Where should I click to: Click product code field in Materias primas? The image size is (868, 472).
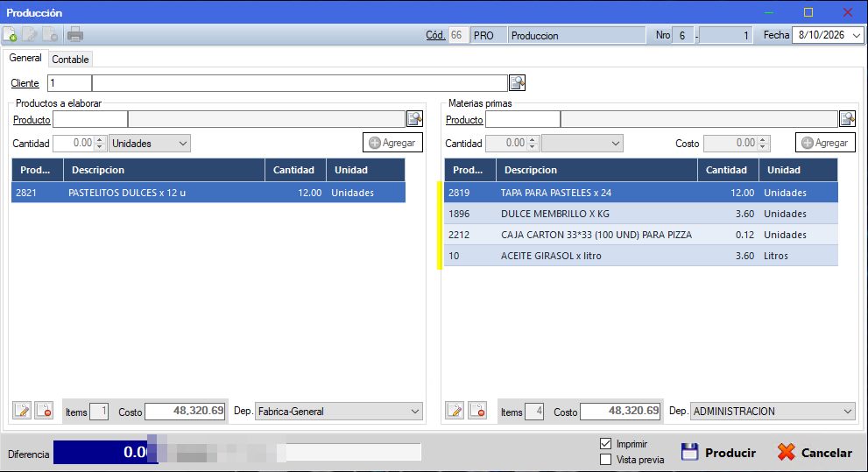(x=523, y=119)
